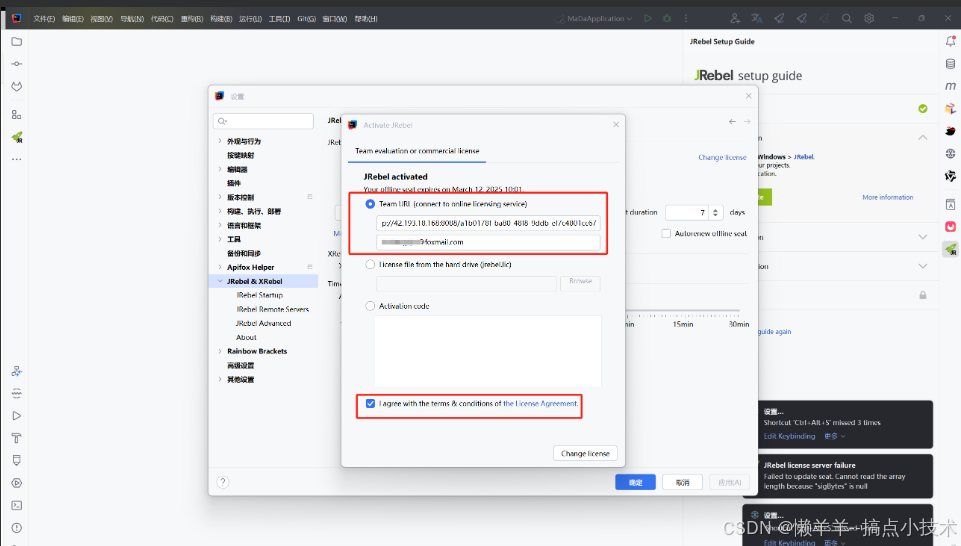Open the Run tool window icon
The image size is (961, 546).
point(17,415)
